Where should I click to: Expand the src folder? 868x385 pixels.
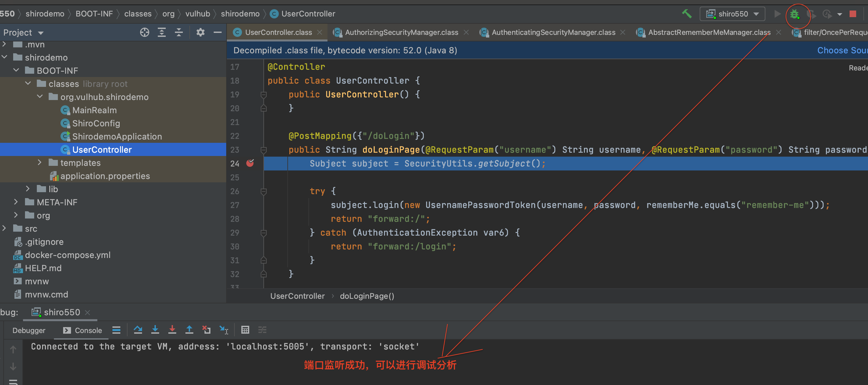4,228
